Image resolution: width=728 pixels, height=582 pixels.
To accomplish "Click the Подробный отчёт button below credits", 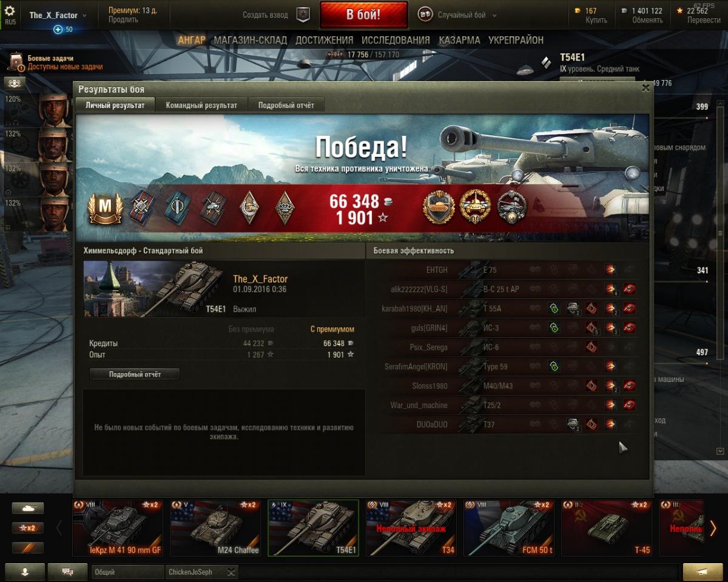I will tap(135, 375).
